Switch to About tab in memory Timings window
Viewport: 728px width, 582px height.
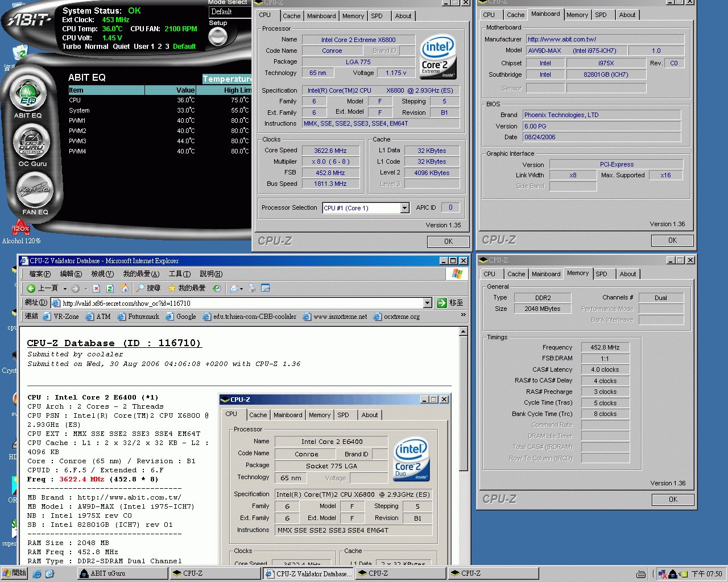click(628, 274)
